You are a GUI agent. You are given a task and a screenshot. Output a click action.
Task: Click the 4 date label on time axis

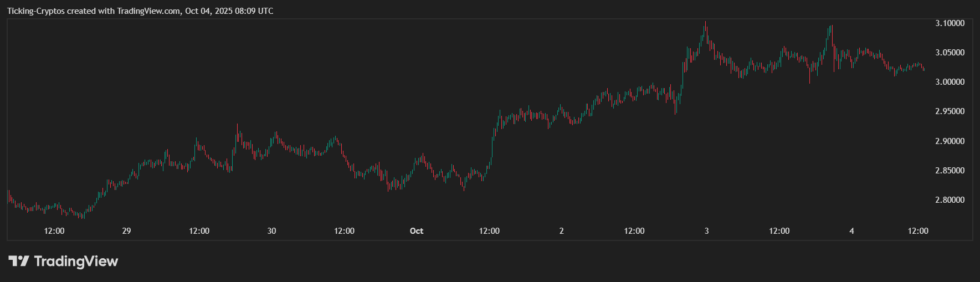tap(851, 231)
